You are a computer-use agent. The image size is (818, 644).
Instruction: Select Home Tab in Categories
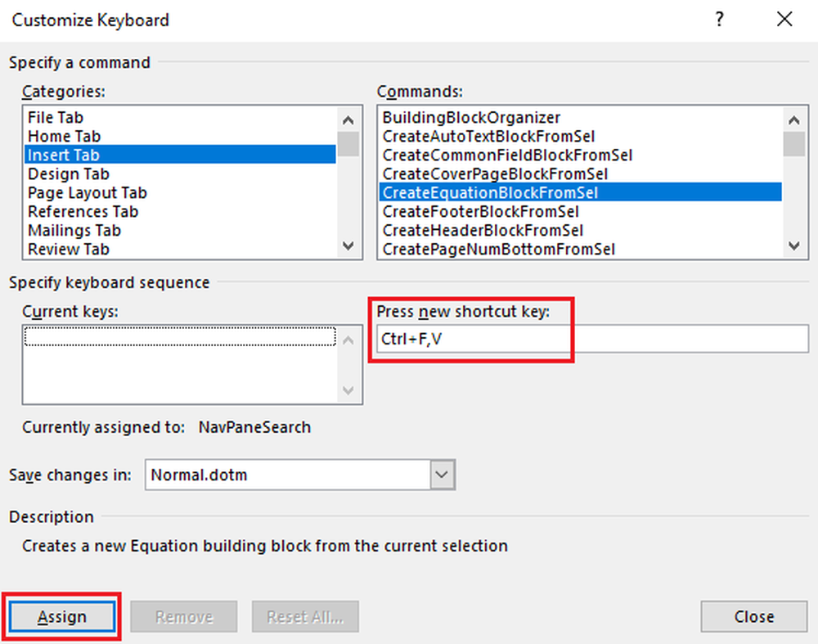(x=64, y=137)
